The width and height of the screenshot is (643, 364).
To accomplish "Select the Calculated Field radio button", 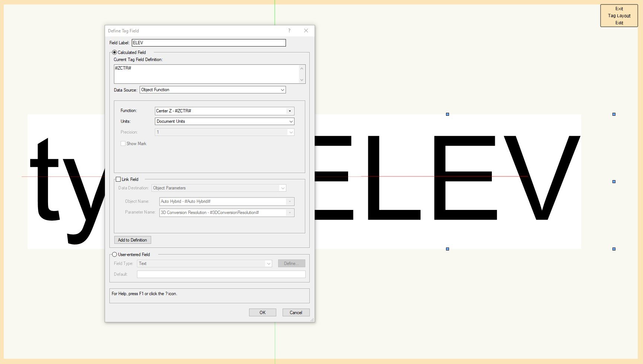I will [115, 52].
